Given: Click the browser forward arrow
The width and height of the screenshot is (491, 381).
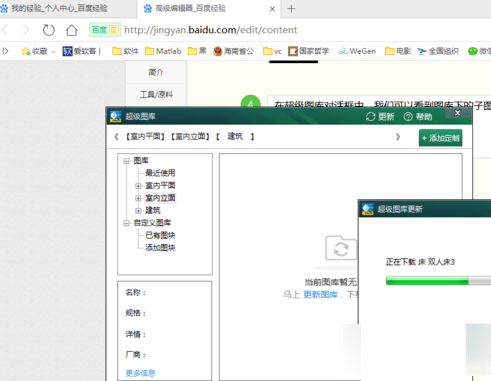Looking at the screenshot, I should tap(26, 30).
